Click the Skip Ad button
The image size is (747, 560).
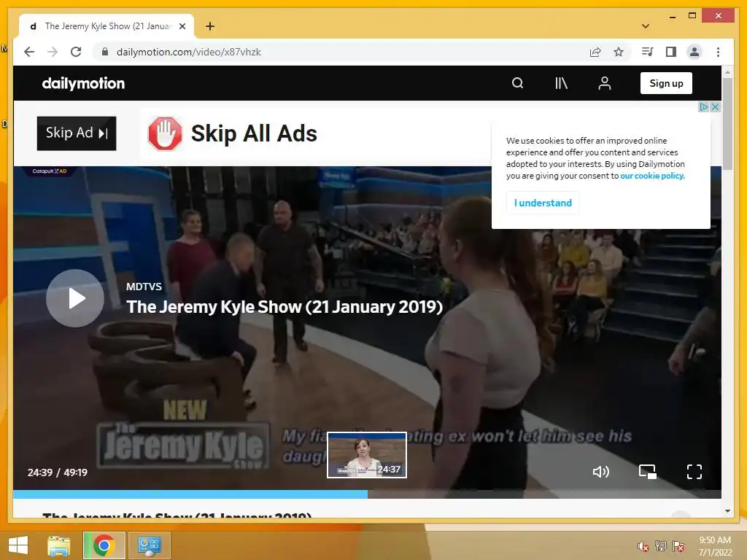(x=77, y=133)
